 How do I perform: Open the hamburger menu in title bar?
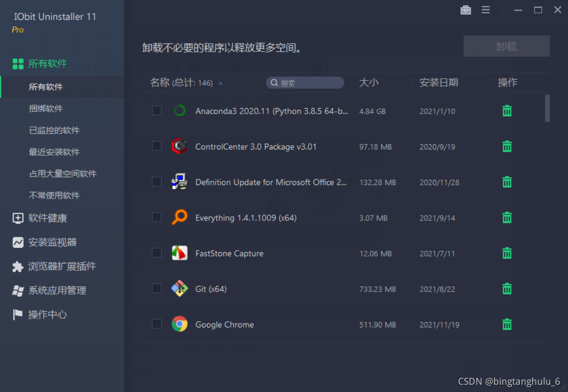tap(486, 10)
